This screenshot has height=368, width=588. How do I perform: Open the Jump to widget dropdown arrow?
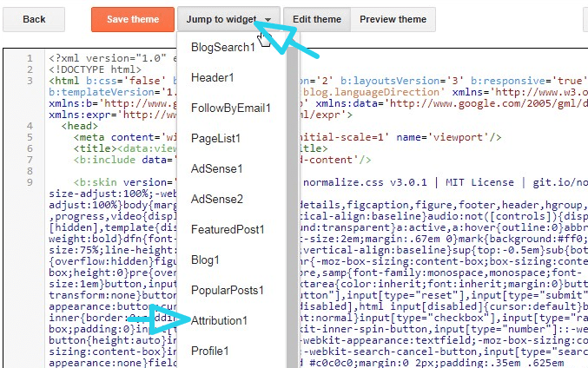tap(268, 19)
